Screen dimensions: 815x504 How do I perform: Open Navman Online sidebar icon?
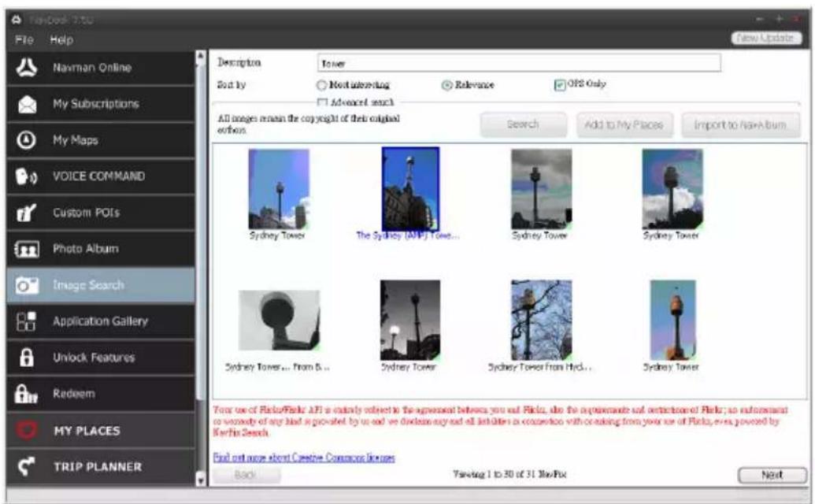[x=26, y=68]
